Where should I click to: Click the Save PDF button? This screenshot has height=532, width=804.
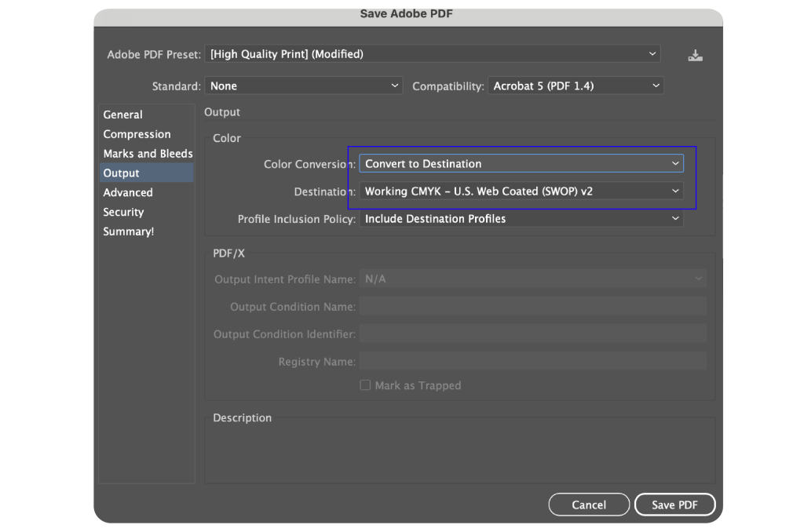[x=674, y=505]
